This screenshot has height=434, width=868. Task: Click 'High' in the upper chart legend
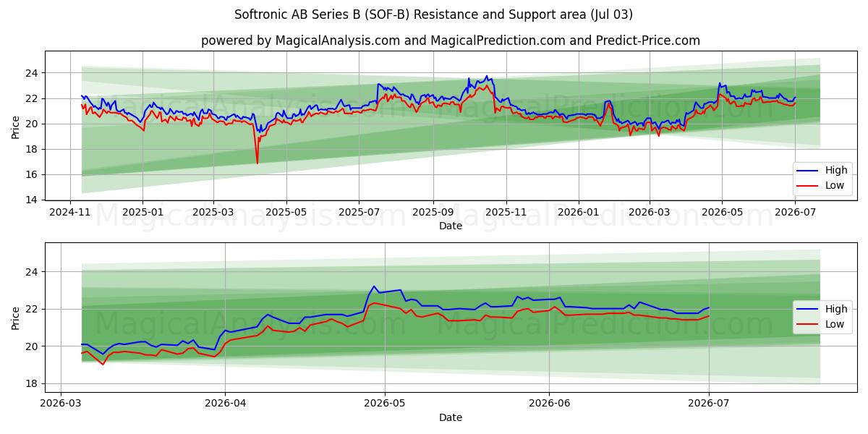[x=836, y=171]
